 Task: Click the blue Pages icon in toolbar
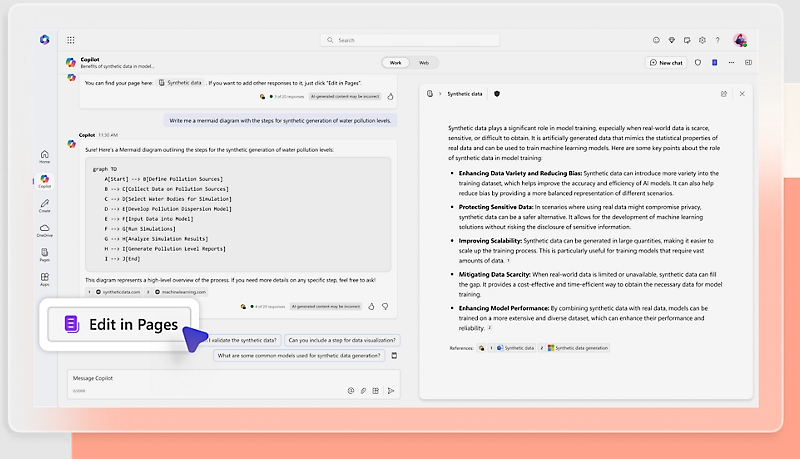point(715,63)
